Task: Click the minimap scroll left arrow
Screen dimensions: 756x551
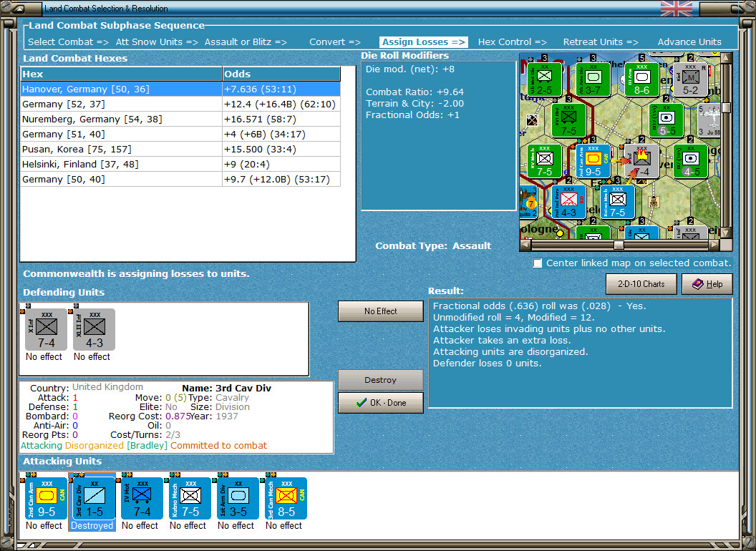Action: (x=525, y=245)
